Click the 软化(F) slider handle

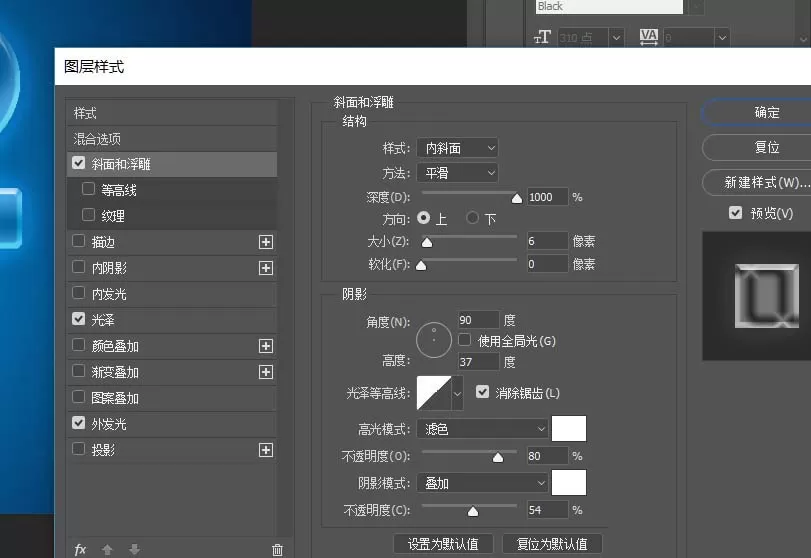(x=421, y=266)
